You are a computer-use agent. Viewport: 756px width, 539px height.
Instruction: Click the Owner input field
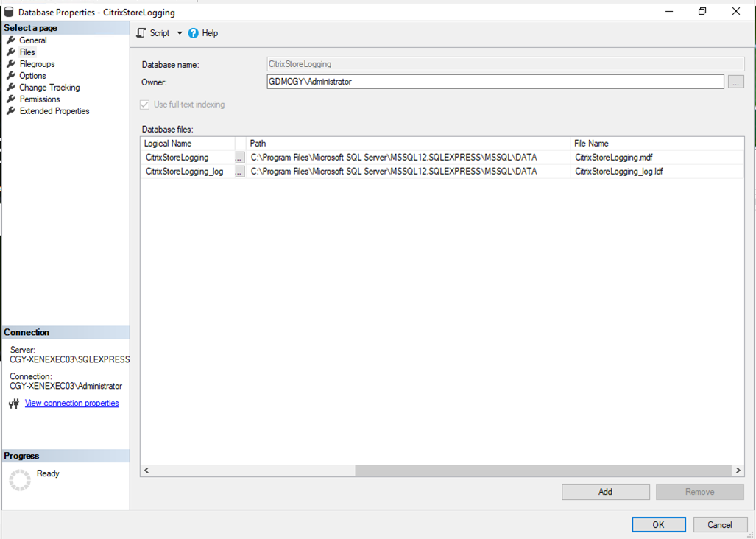[495, 82]
